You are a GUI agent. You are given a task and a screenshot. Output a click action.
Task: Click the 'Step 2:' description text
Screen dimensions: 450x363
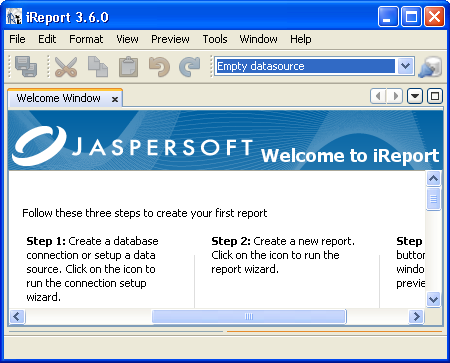coord(283,255)
